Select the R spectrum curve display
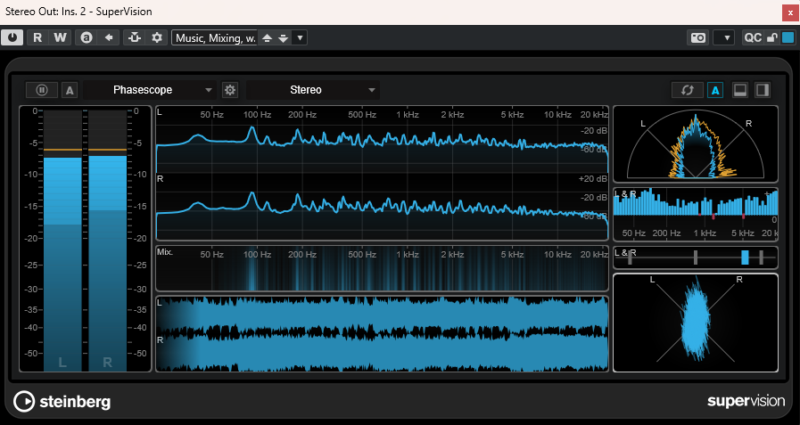Image resolution: width=800 pixels, height=425 pixels. click(x=382, y=207)
